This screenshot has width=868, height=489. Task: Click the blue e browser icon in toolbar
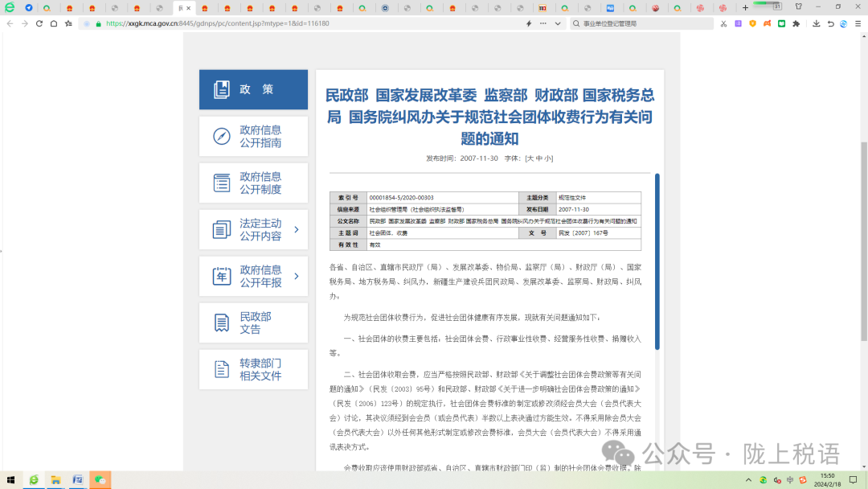844,24
